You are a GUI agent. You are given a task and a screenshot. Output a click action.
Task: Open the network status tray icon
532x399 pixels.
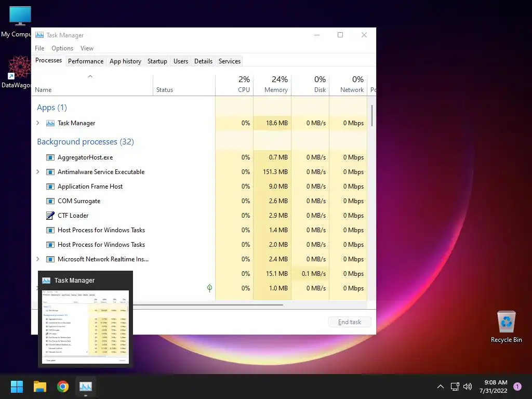coord(455,387)
